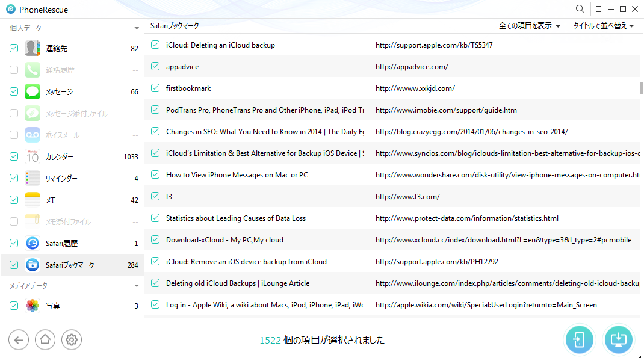Collapse the メディアデータ section arrow
The height and width of the screenshot is (361, 644).
[x=137, y=286]
